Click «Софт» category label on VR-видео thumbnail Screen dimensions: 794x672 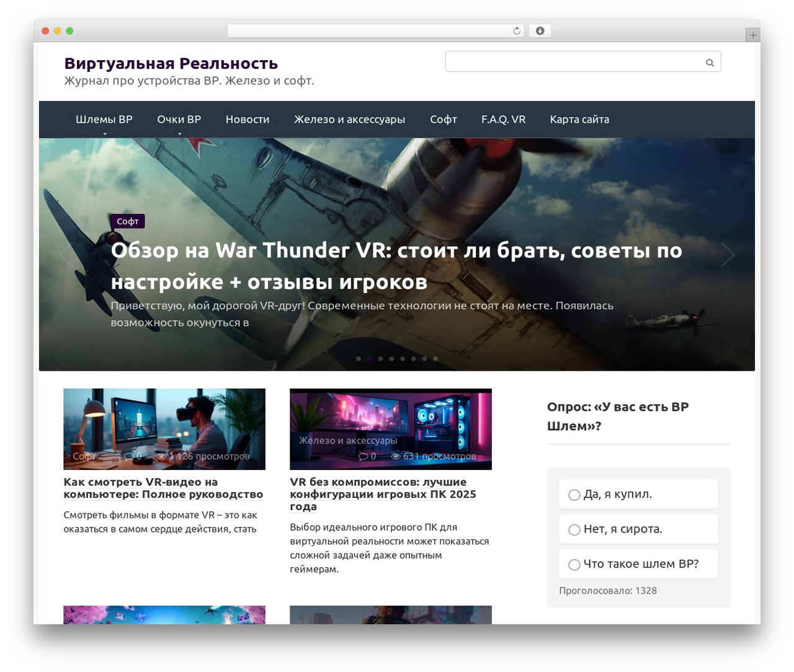[84, 456]
